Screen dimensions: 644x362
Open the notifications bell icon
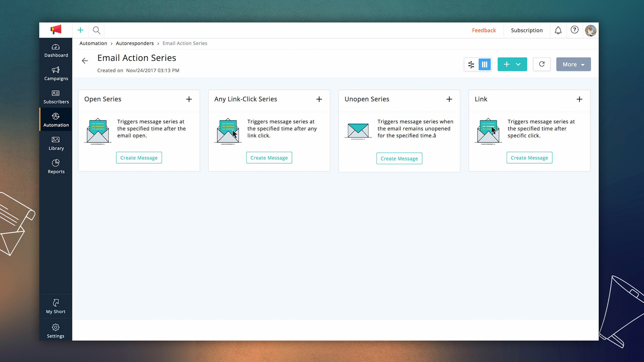point(558,30)
